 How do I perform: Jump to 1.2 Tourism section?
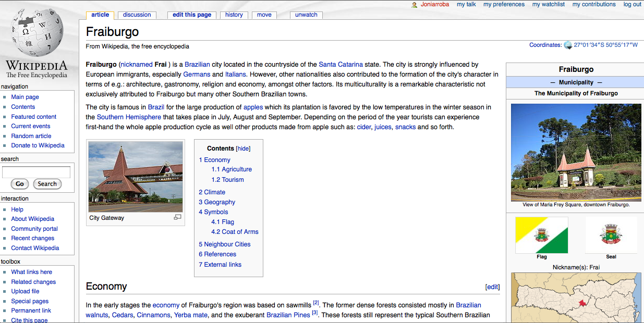pyautogui.click(x=227, y=180)
